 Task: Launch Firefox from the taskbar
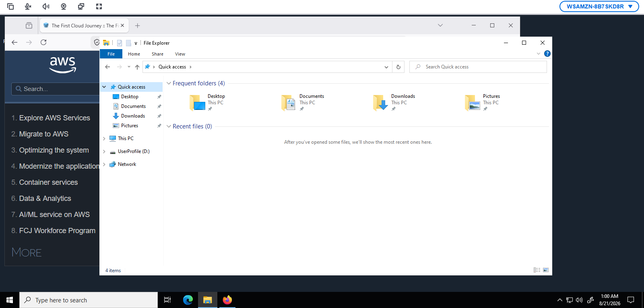point(227,300)
